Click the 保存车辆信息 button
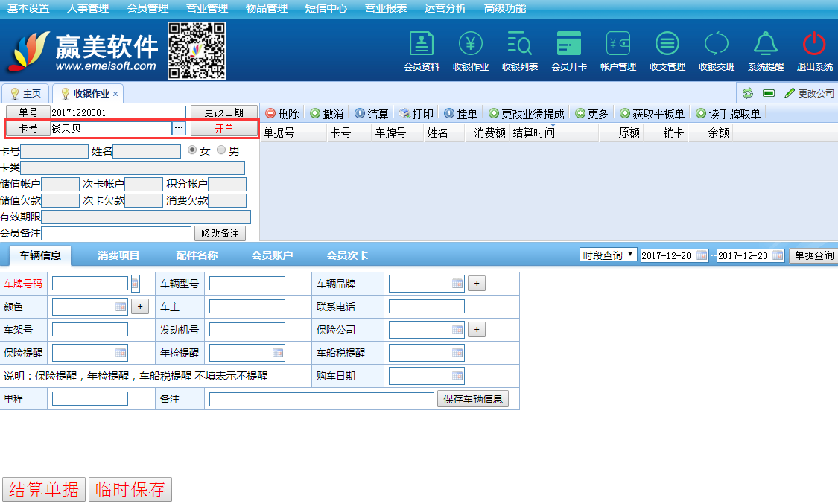The image size is (838, 504). pos(473,399)
